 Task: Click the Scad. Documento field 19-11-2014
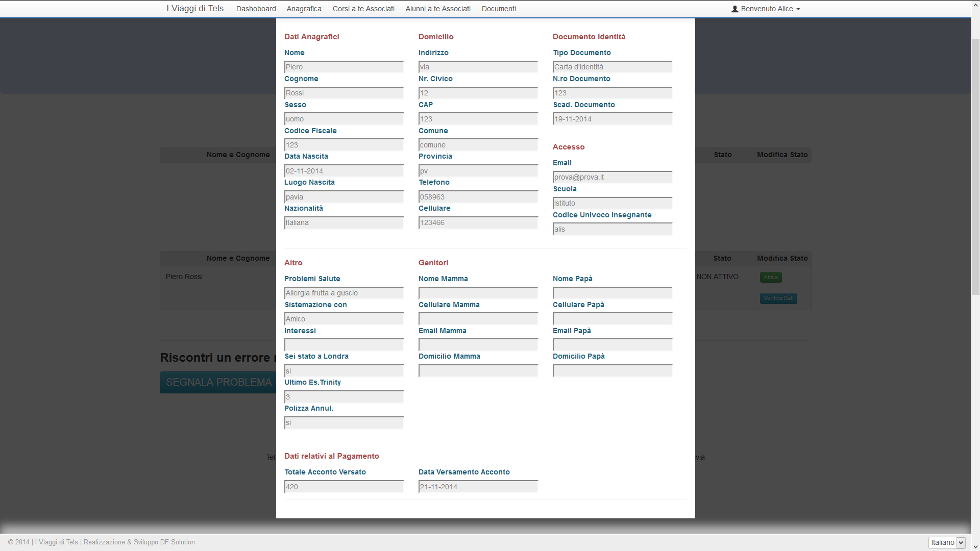click(612, 119)
